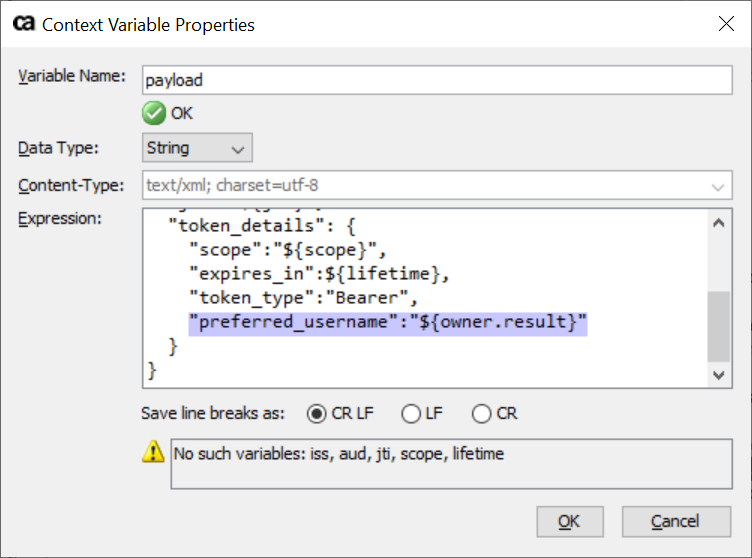
Task: Click the expires_in line in expression editor
Action: (320, 274)
